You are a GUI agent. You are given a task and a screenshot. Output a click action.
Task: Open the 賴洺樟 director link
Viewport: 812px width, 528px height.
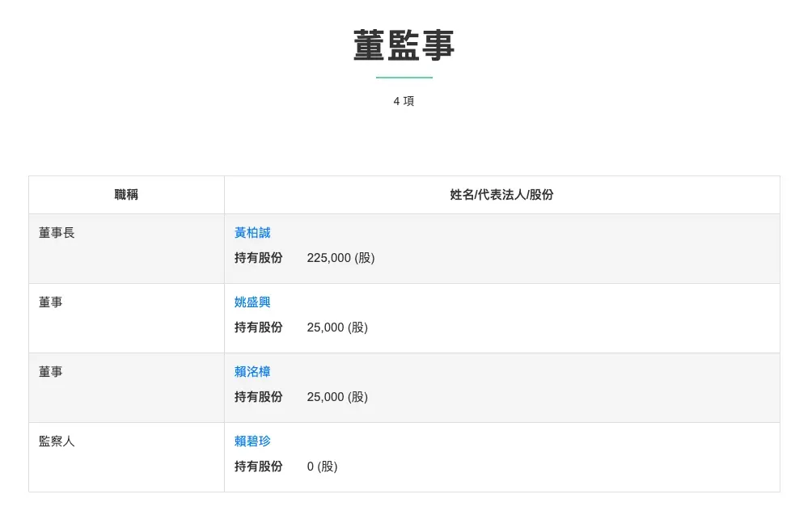point(252,372)
